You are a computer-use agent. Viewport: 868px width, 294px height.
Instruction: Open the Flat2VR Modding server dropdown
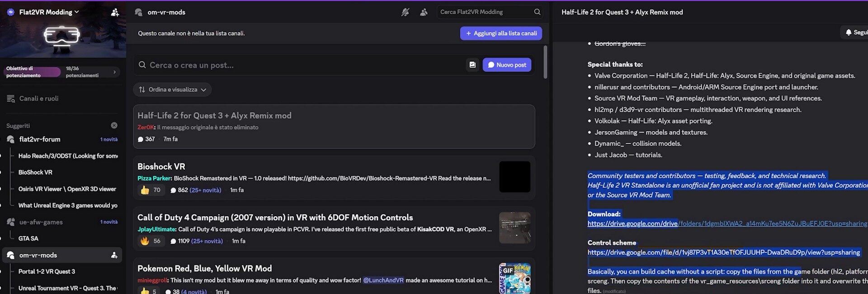48,12
